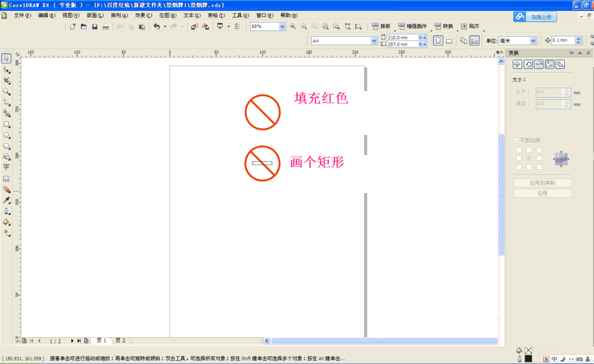Select the Scale transform icon
Screen dimensions: 594x364
pos(539,64)
